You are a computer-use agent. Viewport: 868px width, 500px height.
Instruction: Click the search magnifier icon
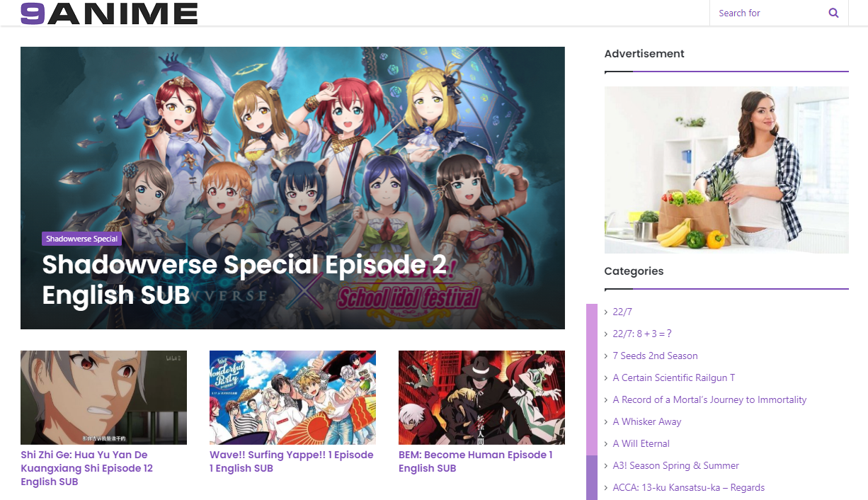click(x=833, y=13)
